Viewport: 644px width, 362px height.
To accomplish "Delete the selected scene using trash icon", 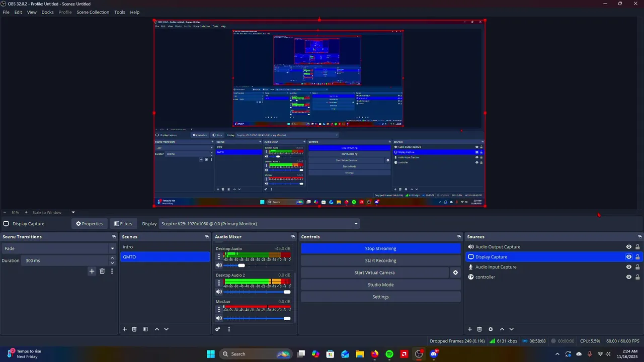I will 134,329.
